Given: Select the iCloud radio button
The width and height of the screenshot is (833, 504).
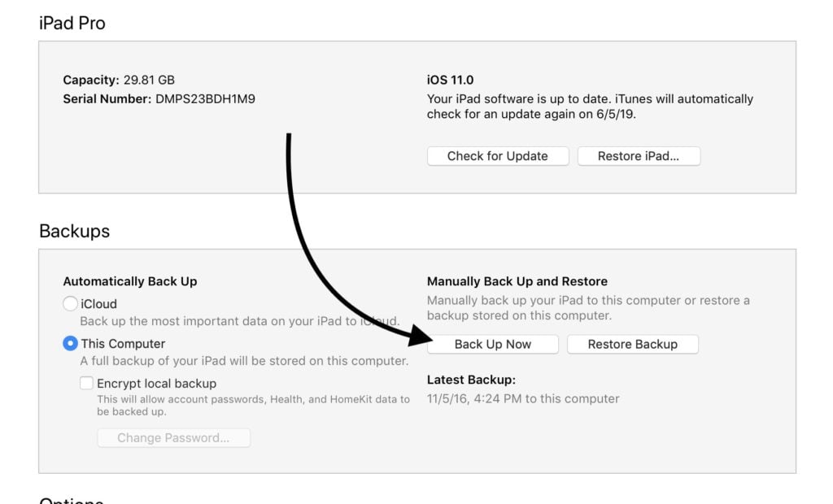Looking at the screenshot, I should point(70,304).
